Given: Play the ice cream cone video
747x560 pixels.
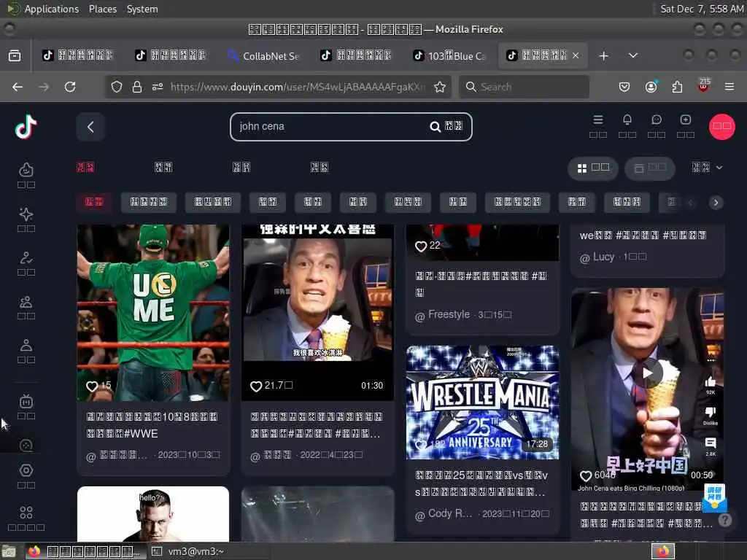Looking at the screenshot, I should (648, 373).
